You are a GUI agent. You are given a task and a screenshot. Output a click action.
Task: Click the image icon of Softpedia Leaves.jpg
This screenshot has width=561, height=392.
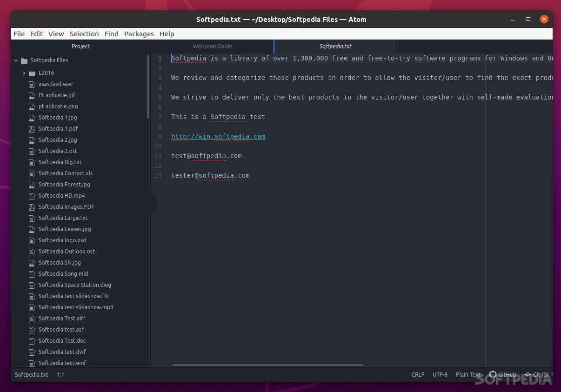(32, 229)
